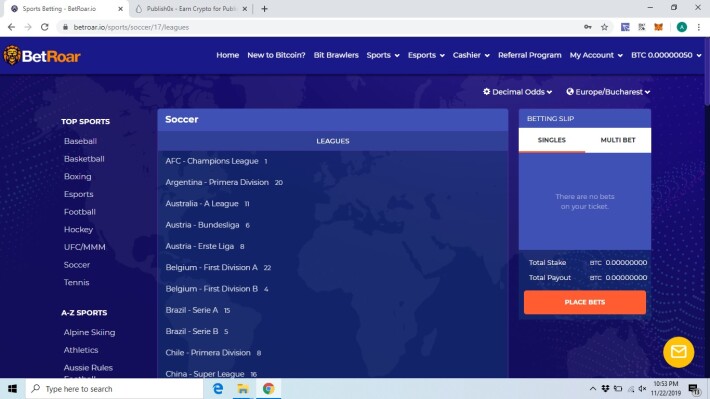
Task: Close the Publish0x tab
Action: point(245,9)
